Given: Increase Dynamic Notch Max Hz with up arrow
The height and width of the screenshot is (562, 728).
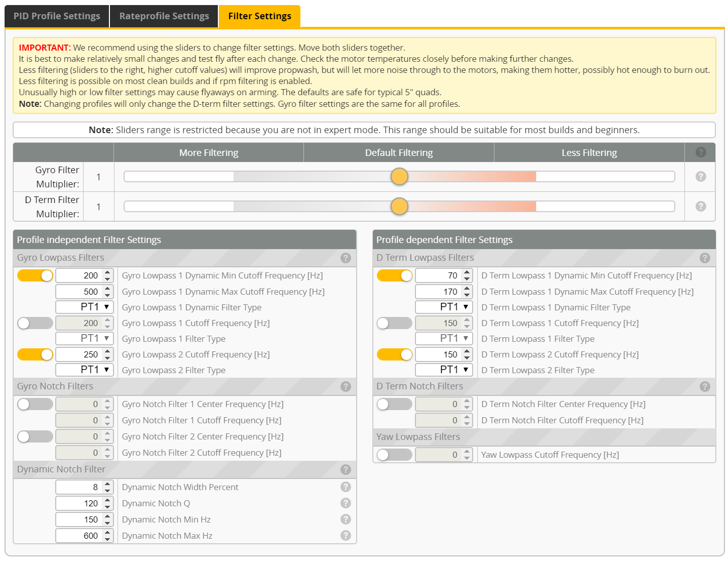Looking at the screenshot, I should pyautogui.click(x=107, y=533).
